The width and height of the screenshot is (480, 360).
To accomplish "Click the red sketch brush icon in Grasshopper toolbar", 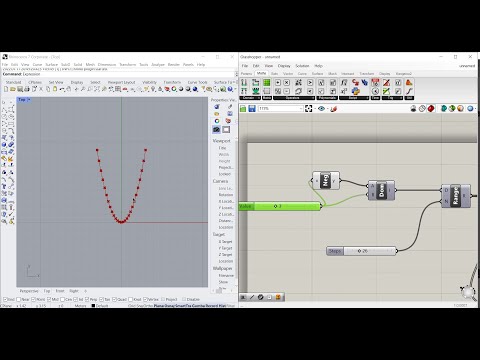I will [x=334, y=109].
